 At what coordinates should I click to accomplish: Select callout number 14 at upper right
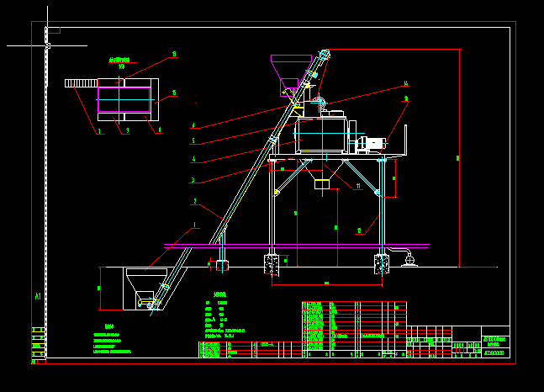406,83
